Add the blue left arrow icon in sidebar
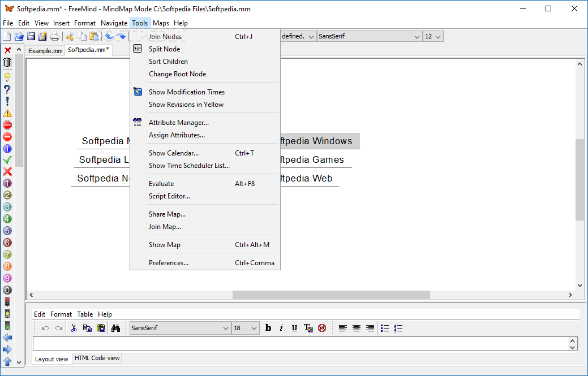 click(x=7, y=338)
